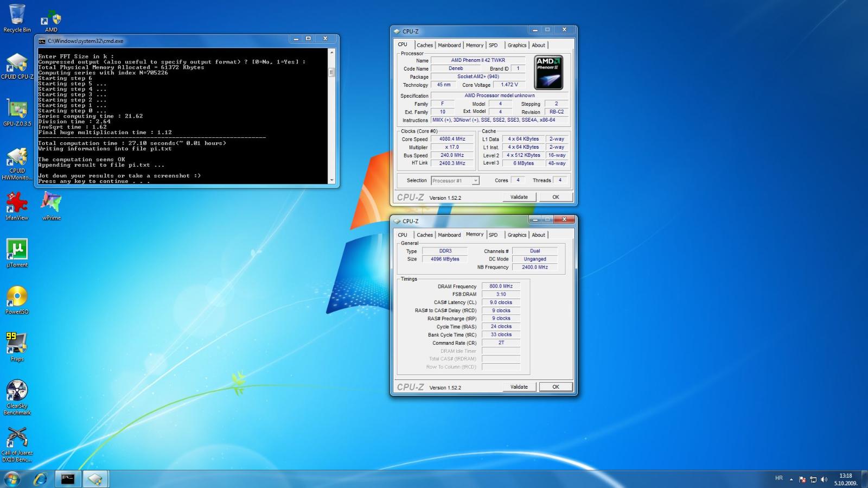Screen dimensions: 868x488
Task: Click the HR language indicator
Action: [779, 478]
